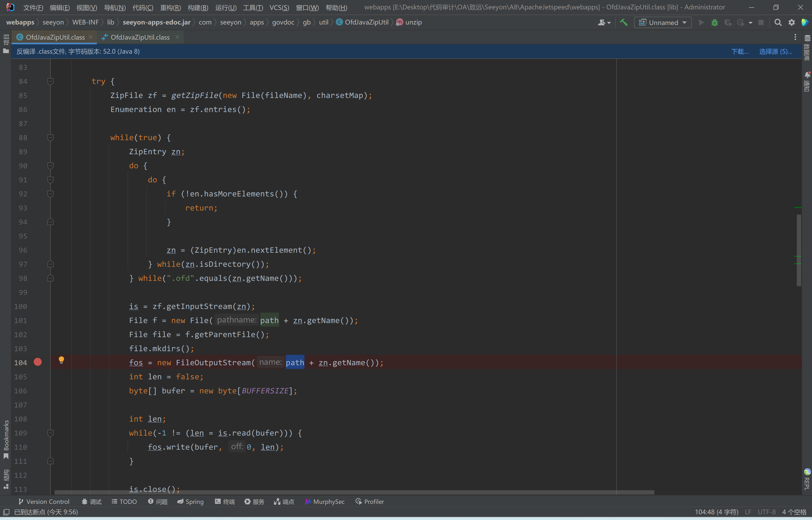Open IDE settings gear icon
812x520 pixels.
click(x=791, y=23)
